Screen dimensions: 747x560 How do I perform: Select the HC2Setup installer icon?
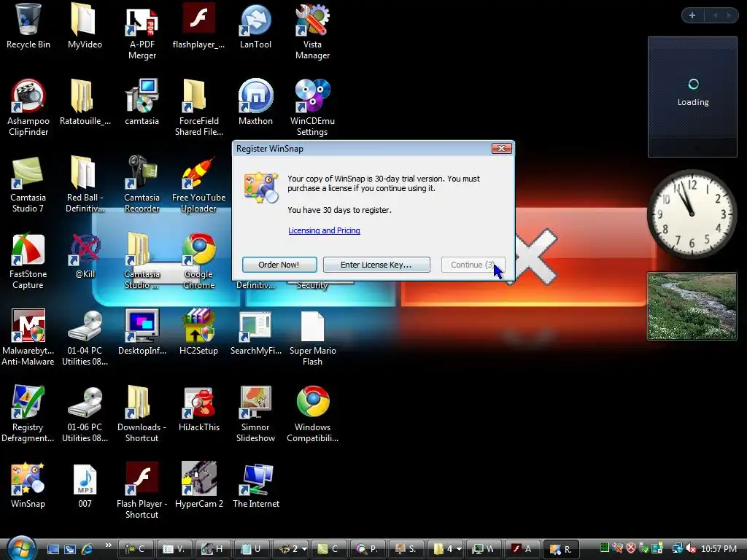pyautogui.click(x=198, y=326)
